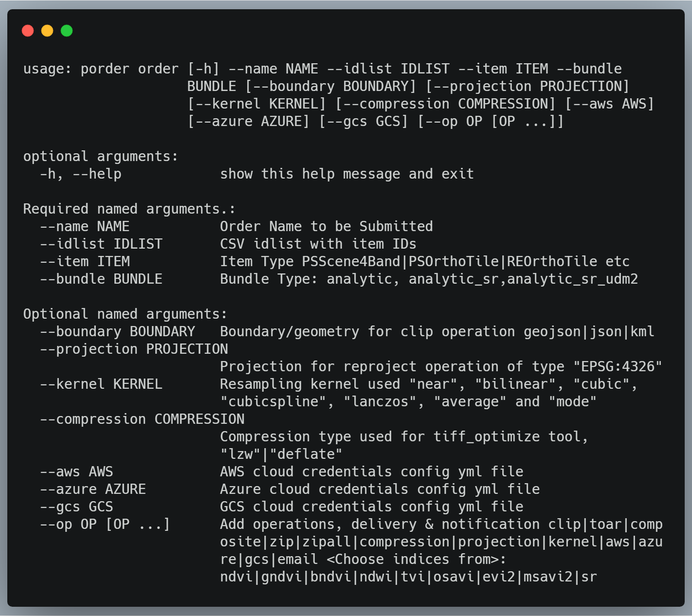
Task: Click the red close window dot
Action: (28, 31)
